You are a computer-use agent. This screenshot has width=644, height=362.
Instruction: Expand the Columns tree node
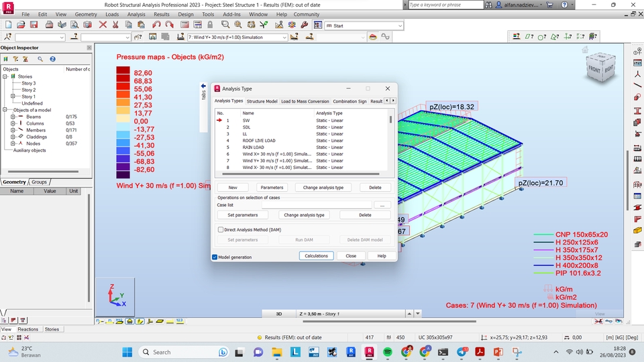(x=13, y=123)
